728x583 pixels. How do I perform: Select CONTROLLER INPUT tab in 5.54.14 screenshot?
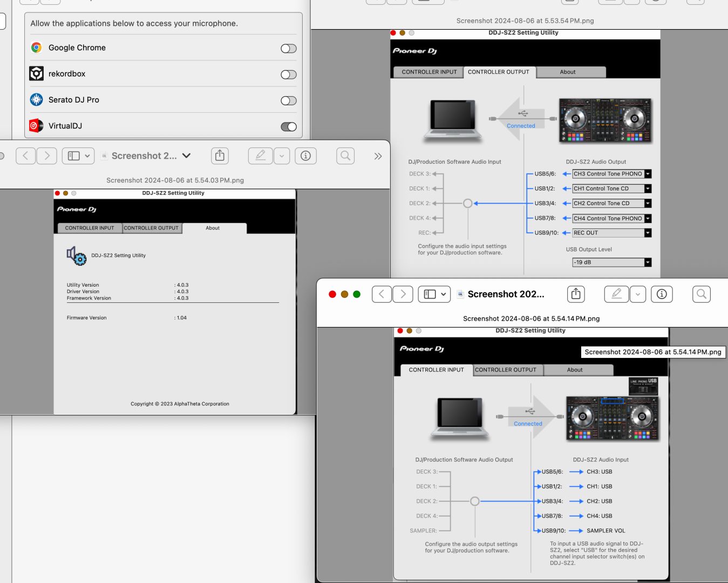[x=437, y=370]
